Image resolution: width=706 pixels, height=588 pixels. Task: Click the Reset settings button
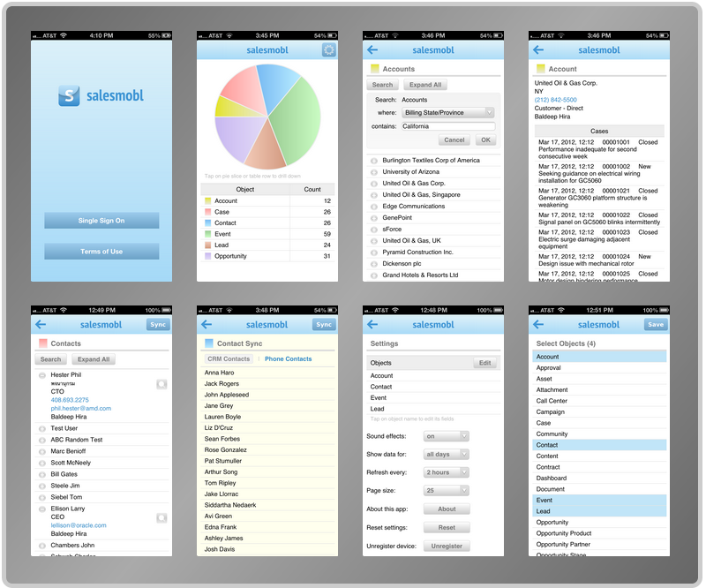[x=447, y=527]
